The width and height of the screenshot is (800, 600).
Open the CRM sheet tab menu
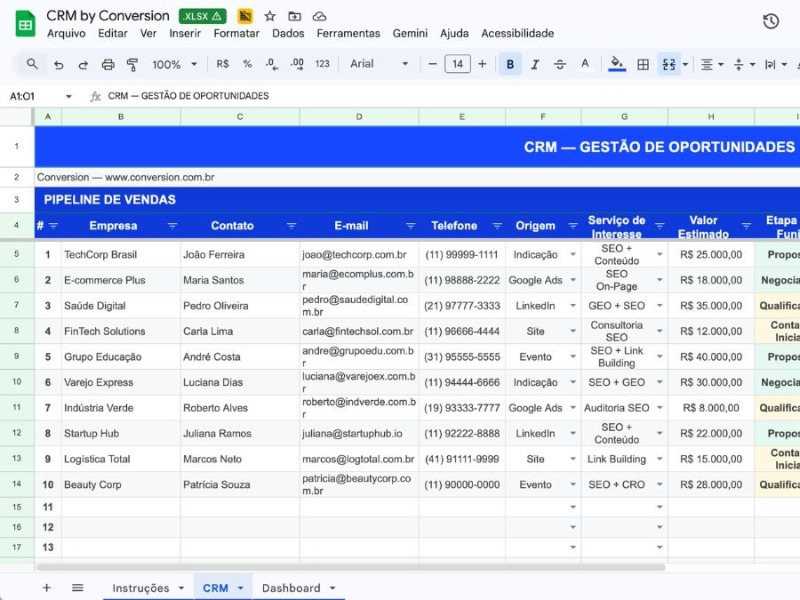238,588
